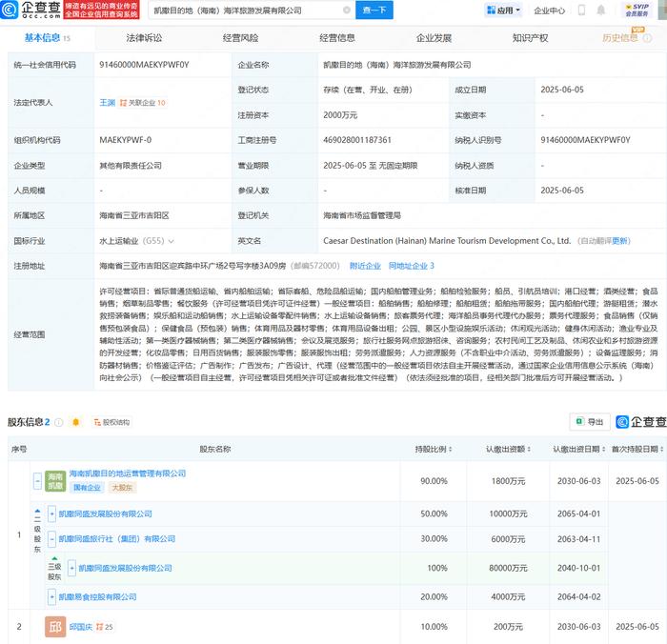The height and width of the screenshot is (644, 667).
Task: Collapse third-level shareholders arrow 三级股东
Action: pyautogui.click(x=54, y=558)
